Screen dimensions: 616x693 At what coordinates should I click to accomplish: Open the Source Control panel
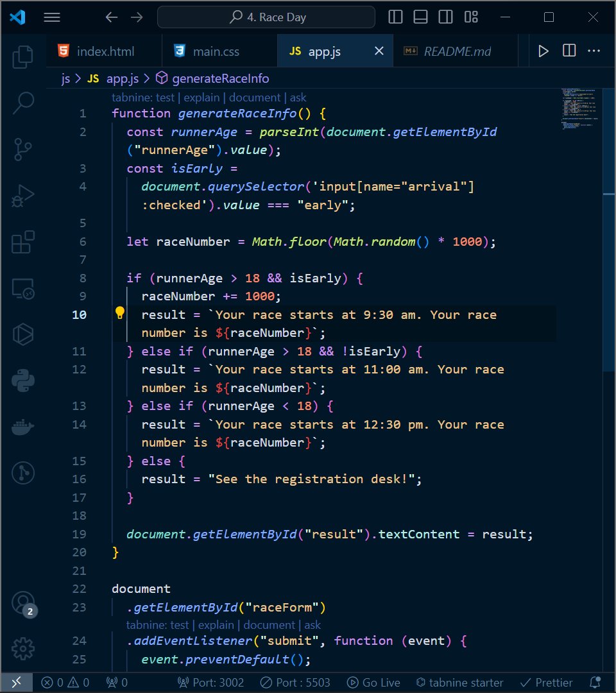pos(23,149)
